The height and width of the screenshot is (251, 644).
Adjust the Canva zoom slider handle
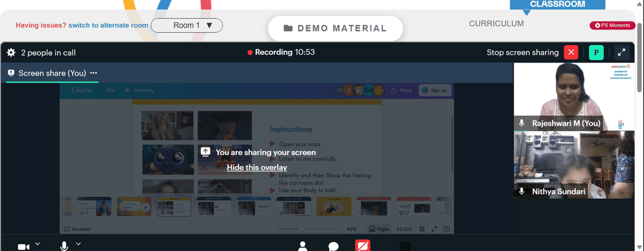(x=301, y=229)
